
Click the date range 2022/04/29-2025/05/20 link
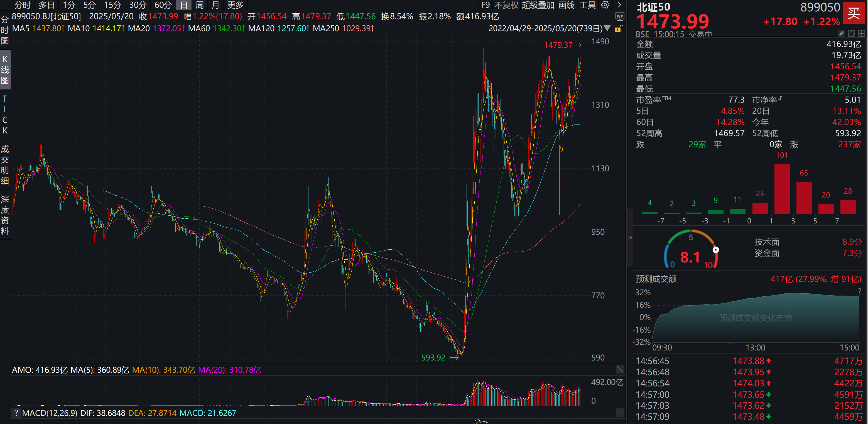[545, 28]
